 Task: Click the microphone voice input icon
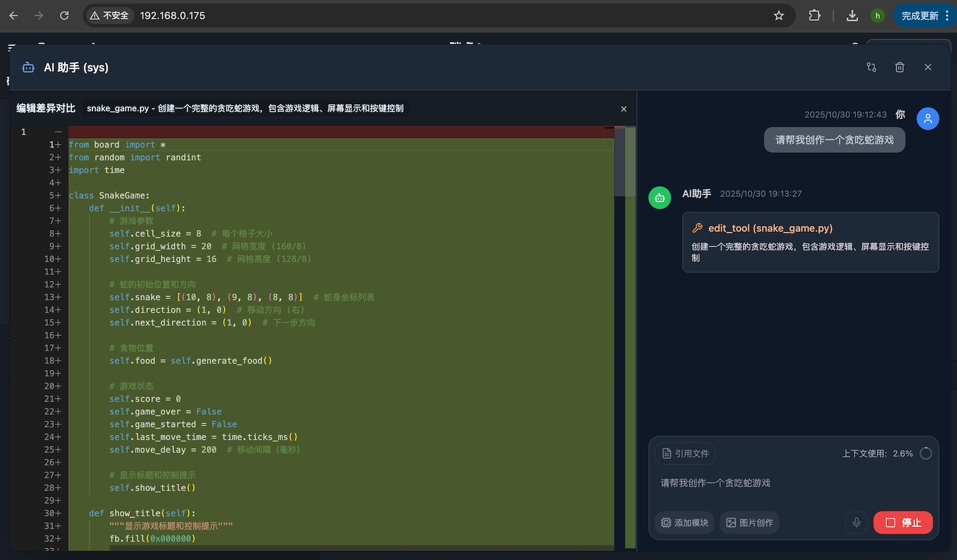point(857,523)
